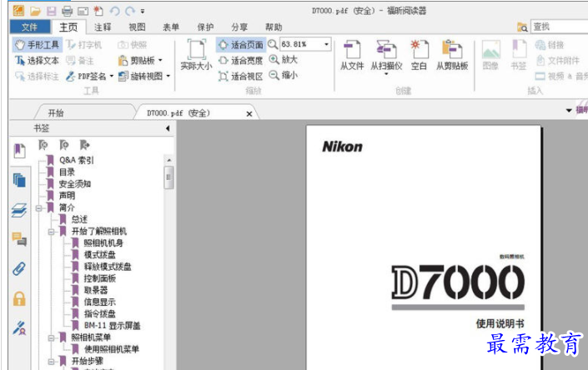The width and height of the screenshot is (588, 370).
Task: Open the PDF签名 dropdown arrow
Action: (x=112, y=77)
